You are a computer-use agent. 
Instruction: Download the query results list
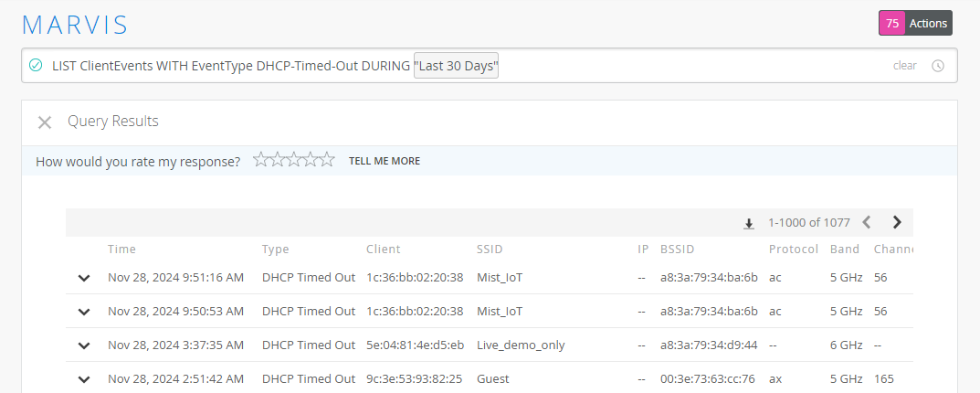[749, 223]
